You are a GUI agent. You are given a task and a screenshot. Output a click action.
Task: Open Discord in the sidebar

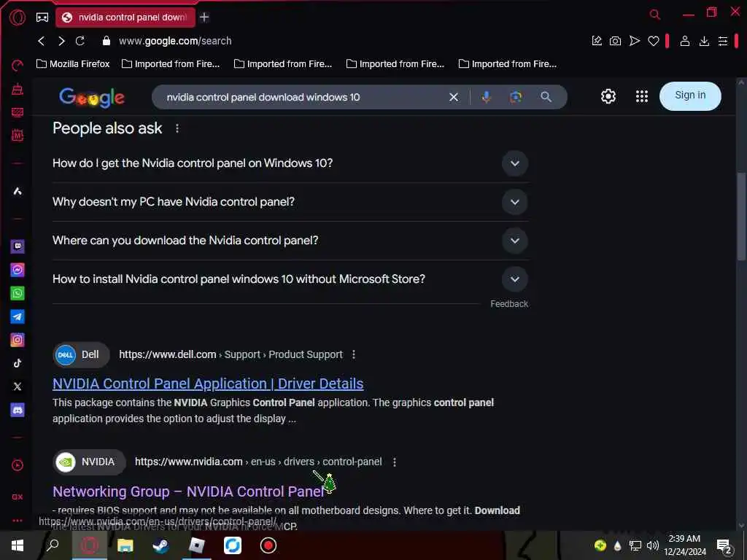(x=18, y=410)
